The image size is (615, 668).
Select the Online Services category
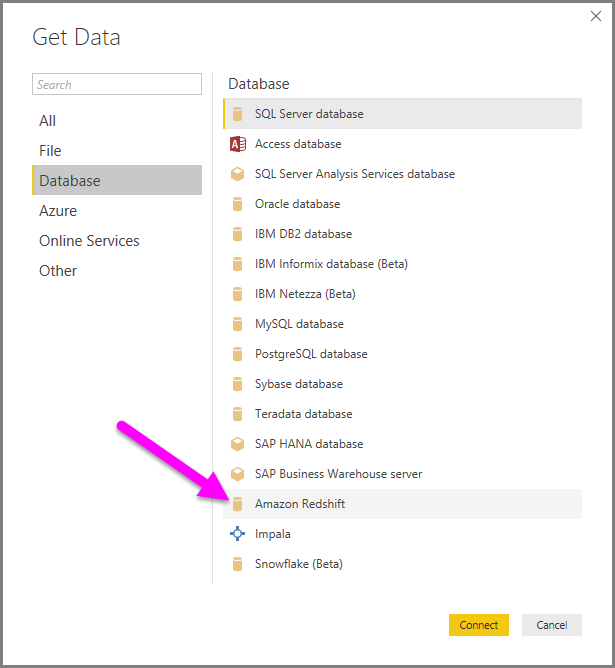click(x=117, y=240)
